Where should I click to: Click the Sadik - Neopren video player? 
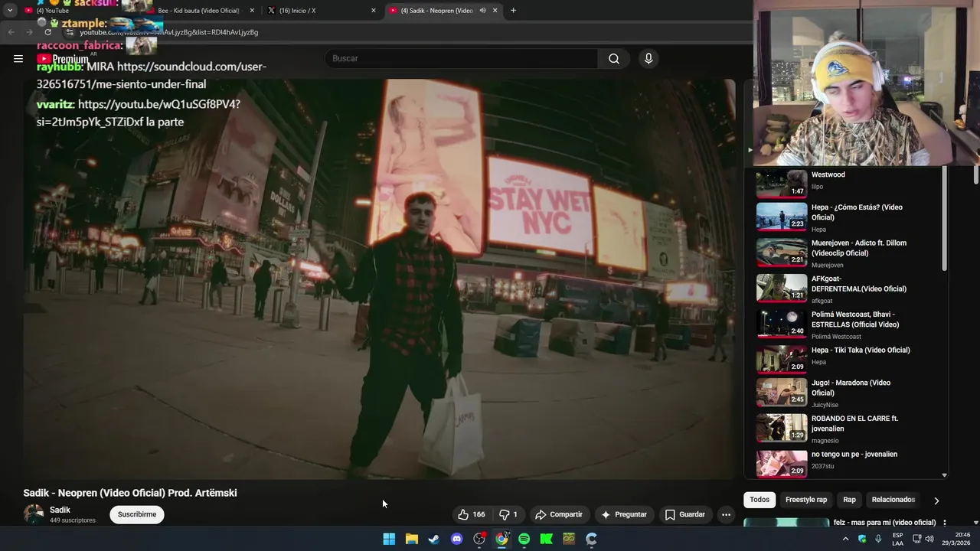[379, 279]
